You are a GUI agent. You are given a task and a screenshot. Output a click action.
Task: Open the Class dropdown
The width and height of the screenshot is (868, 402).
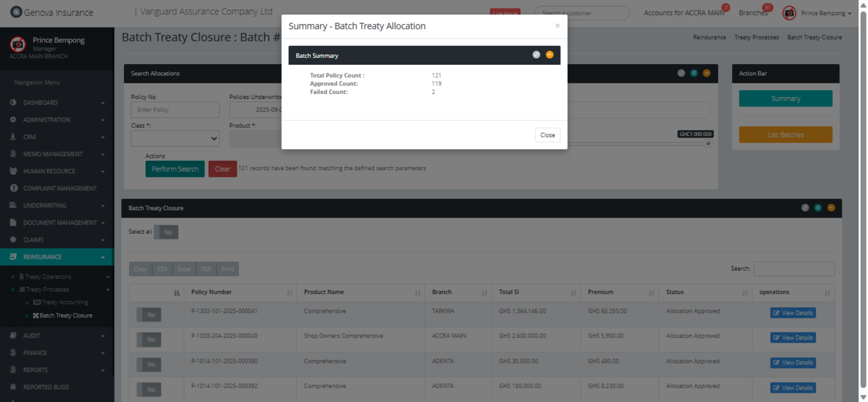point(175,139)
